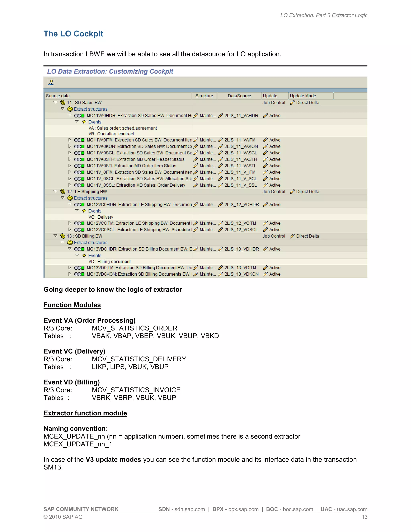The height and width of the screenshot is (532, 411).
Task: Click traffic light icon of MC11VA0KON
Action: click(x=79, y=146)
